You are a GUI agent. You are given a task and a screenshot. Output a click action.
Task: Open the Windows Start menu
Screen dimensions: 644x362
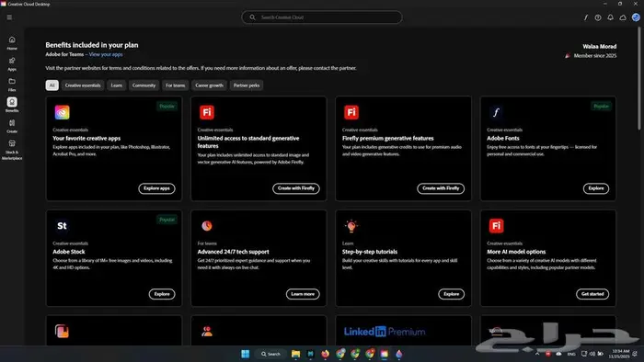coord(246,354)
